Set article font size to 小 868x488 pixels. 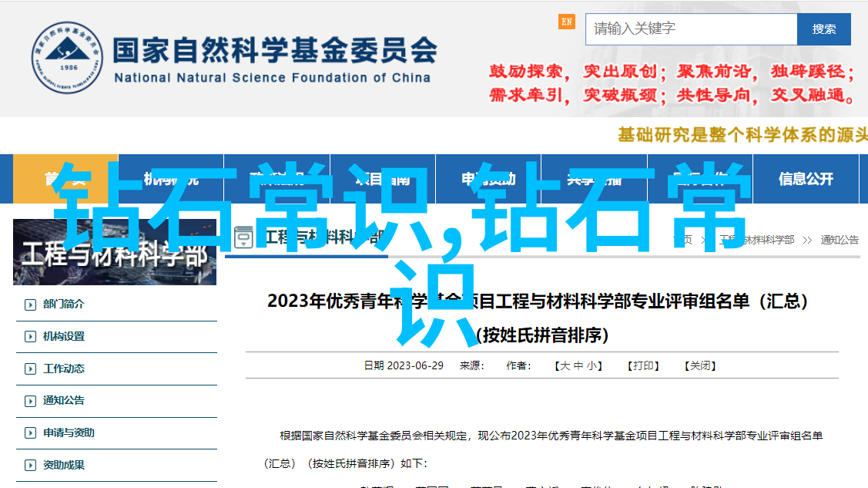592,365
